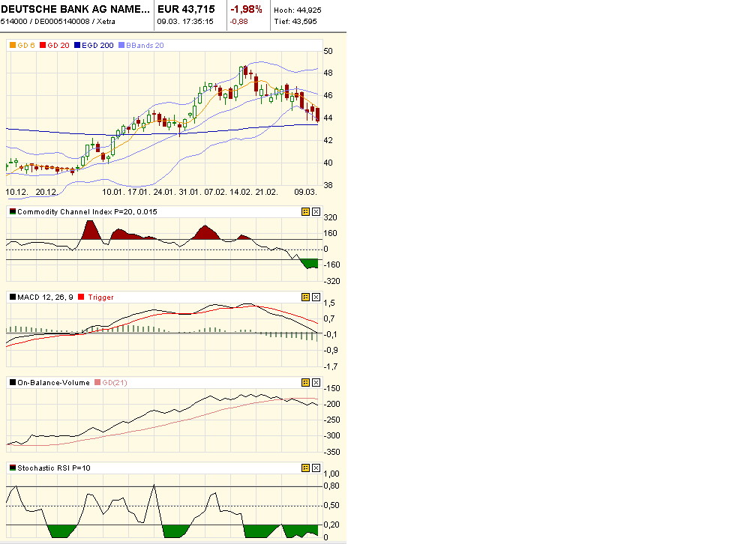Click the latest candlestick in price chart

[x=317, y=115]
